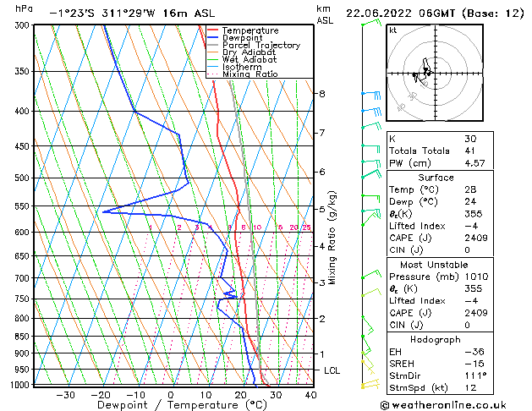This screenshot has width=532, height=411.
Task: Click the "Dewpoint / Temperature (°C)" axis title
Action: (182, 405)
